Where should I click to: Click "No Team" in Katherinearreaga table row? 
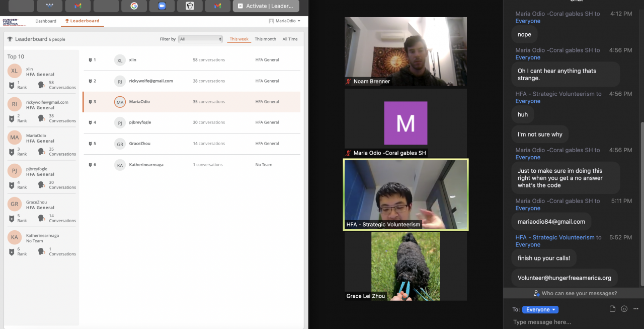[264, 165]
